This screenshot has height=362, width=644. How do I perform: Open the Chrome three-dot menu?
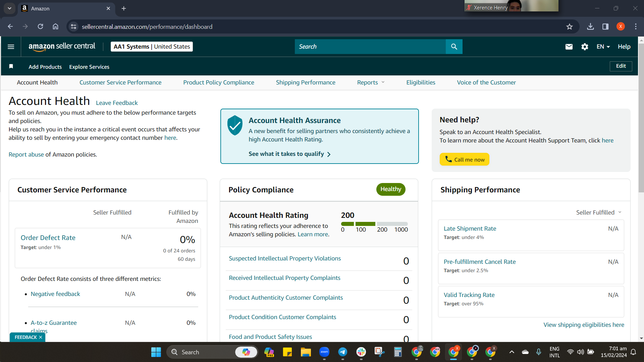click(636, 26)
